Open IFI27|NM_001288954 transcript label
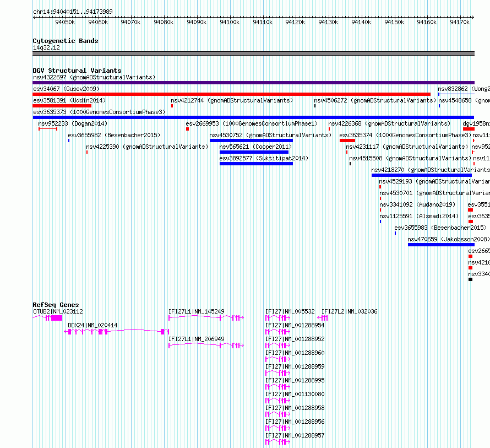The height and width of the screenshot is (448, 490). pos(295,325)
